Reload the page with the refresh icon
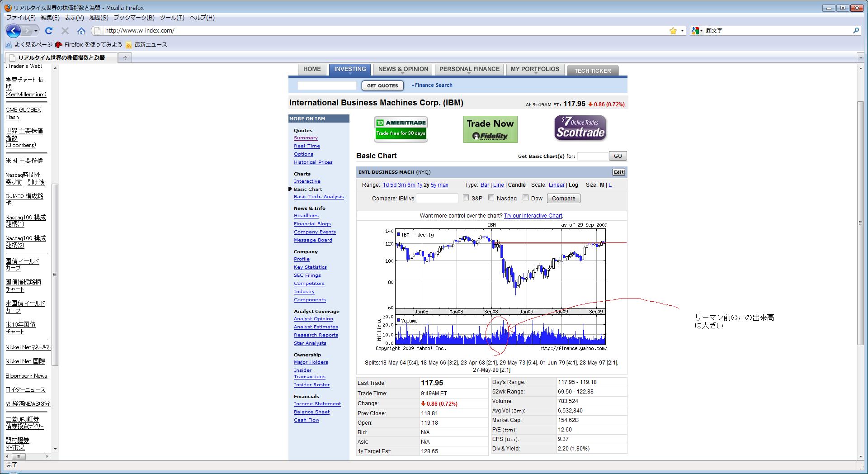868x474 pixels. tap(49, 31)
